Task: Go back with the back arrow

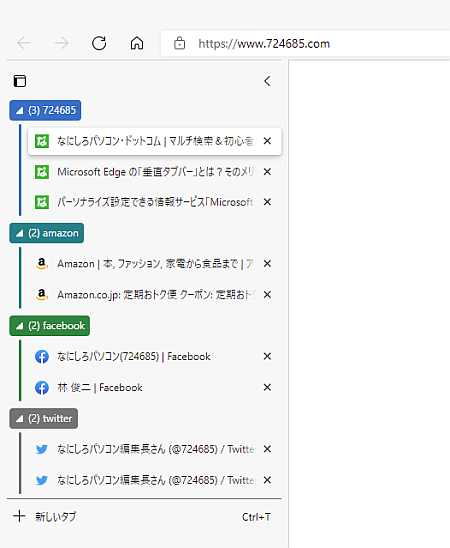Action: [x=24, y=43]
